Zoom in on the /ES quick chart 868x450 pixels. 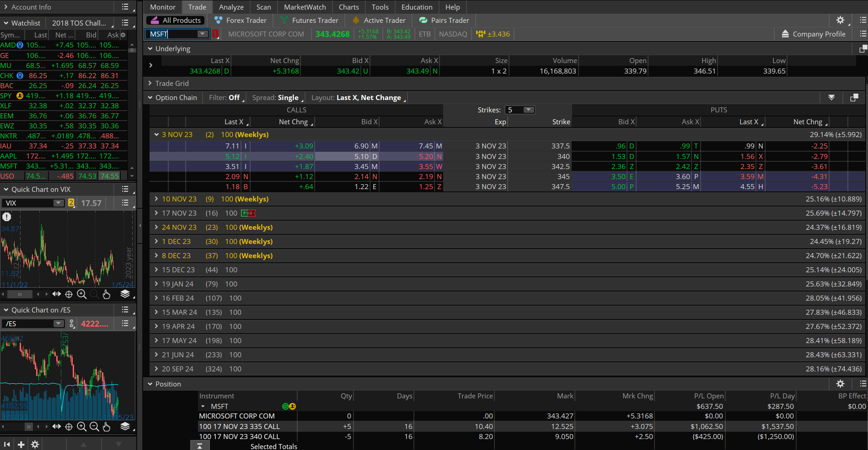[x=82, y=426]
